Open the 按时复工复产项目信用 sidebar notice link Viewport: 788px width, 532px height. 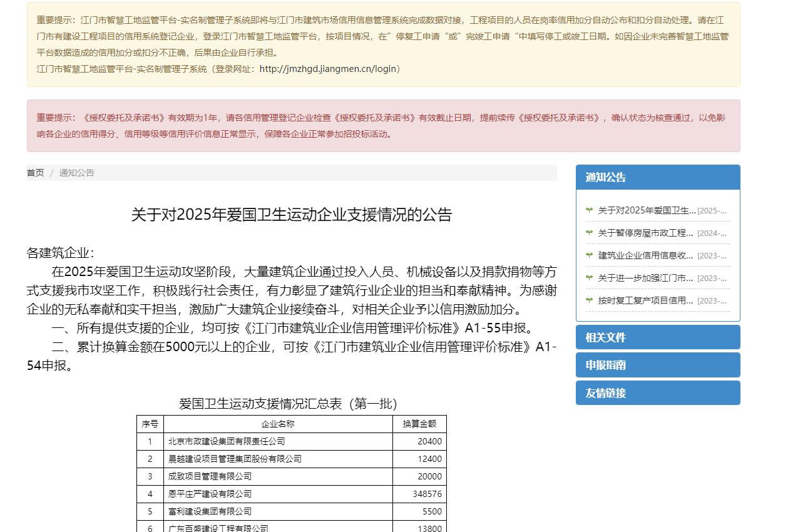point(647,300)
